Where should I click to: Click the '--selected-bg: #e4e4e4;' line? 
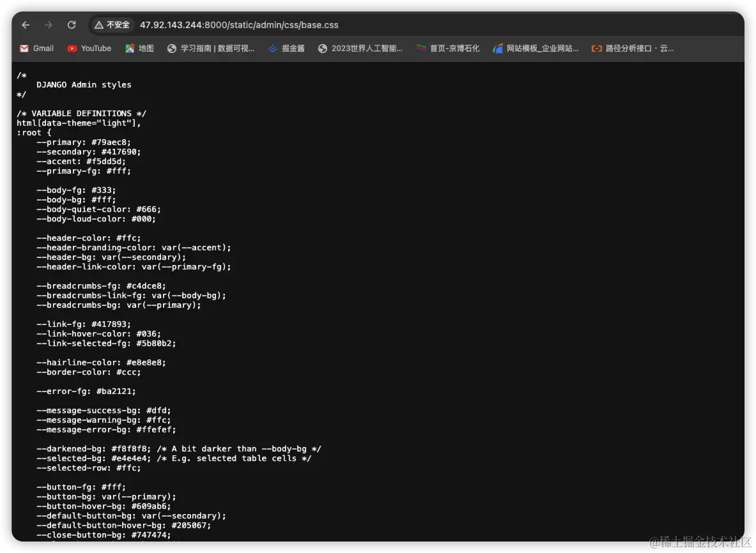coord(174,458)
